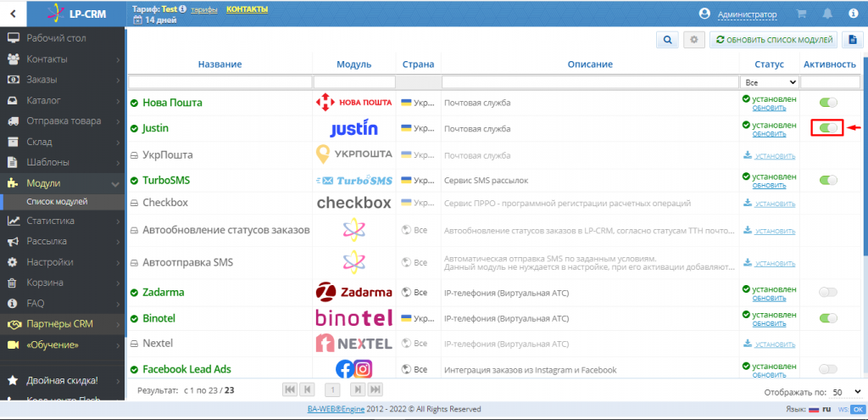868x420 pixels.
Task: Collapse sidebar with the back arrow icon
Action: tap(12, 14)
